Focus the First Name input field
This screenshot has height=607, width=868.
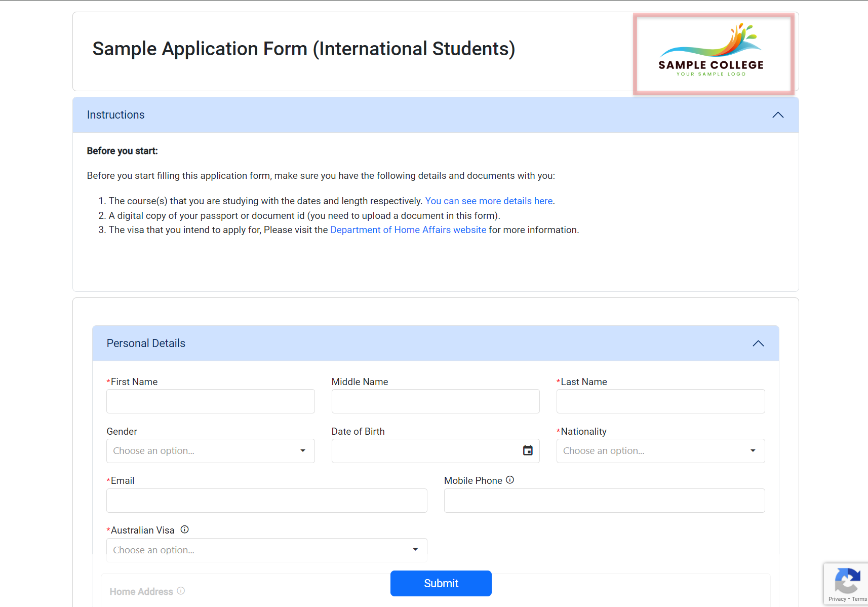click(x=210, y=401)
